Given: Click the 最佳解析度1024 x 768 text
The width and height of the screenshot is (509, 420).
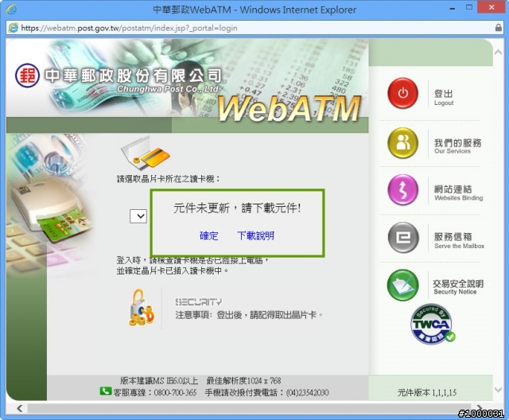Looking at the screenshot, I should point(243,380).
